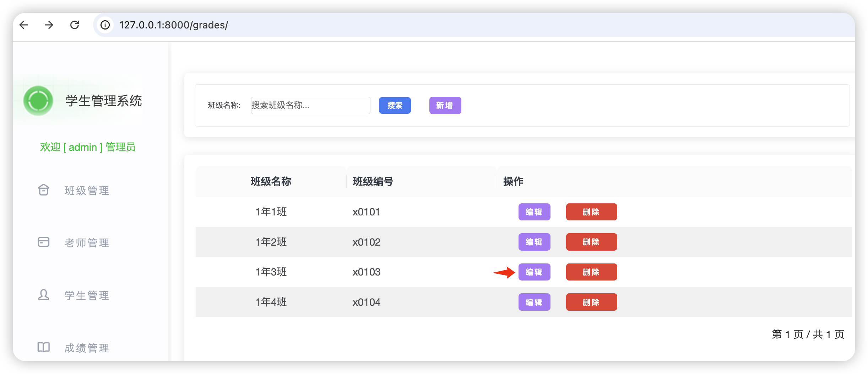Click the browser back arrow icon
The height and width of the screenshot is (374, 868).
[x=24, y=25]
